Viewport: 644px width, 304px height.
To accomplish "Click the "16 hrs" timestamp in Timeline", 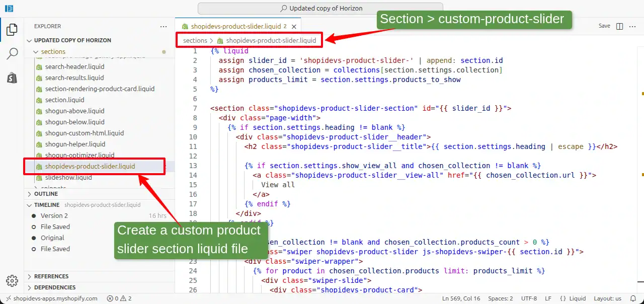I will click(157, 215).
